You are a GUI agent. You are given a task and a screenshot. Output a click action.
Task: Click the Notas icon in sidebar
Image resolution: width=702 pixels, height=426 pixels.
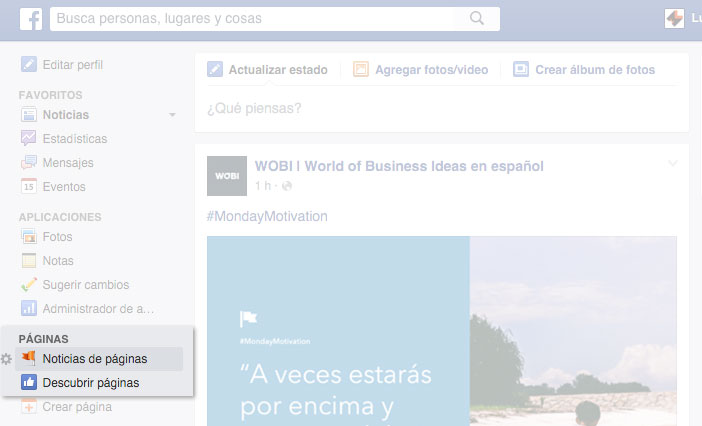(29, 261)
